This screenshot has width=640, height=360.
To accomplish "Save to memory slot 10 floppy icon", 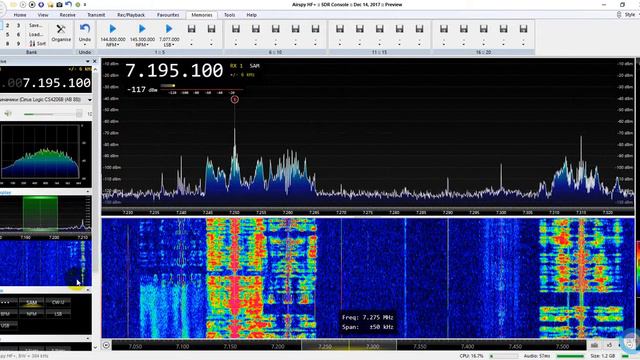I will 316,29.
